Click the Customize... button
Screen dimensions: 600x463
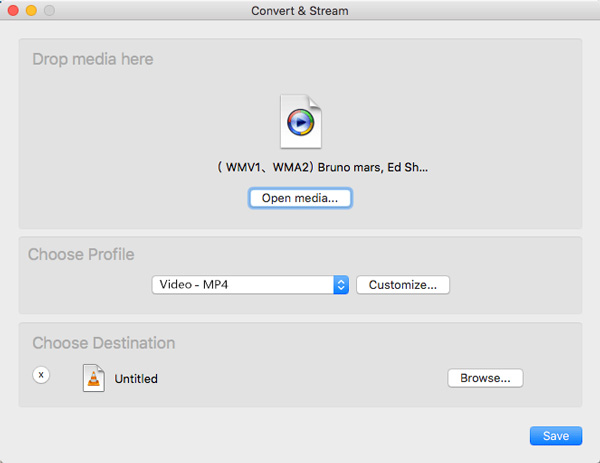[403, 285]
